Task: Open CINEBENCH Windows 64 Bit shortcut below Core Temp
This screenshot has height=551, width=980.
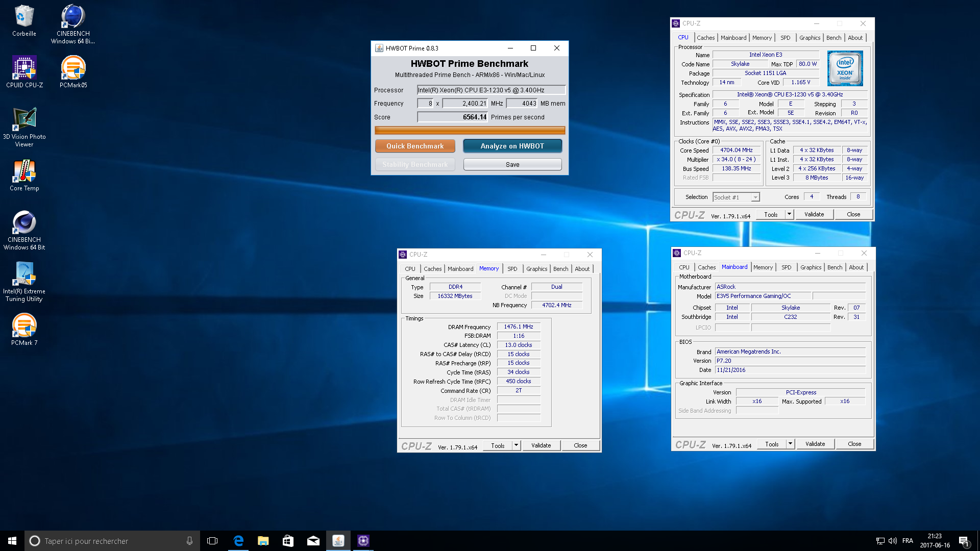Action: (x=24, y=231)
